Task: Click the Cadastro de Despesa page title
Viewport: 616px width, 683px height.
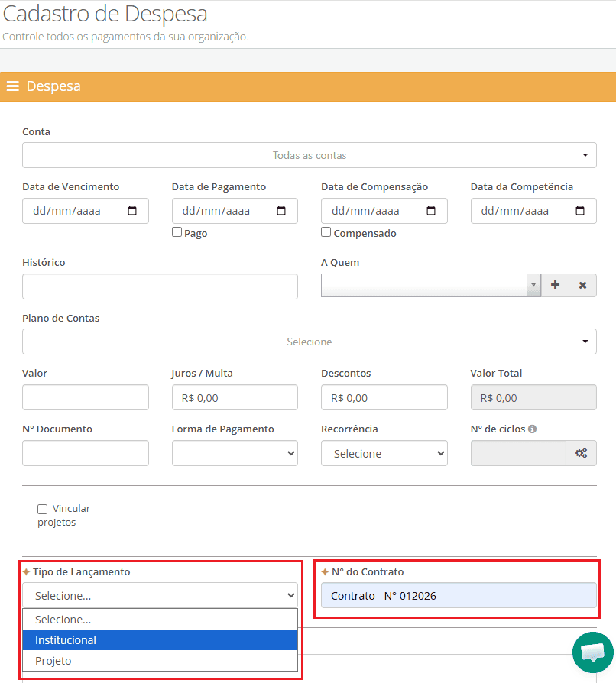Action: coord(105,14)
